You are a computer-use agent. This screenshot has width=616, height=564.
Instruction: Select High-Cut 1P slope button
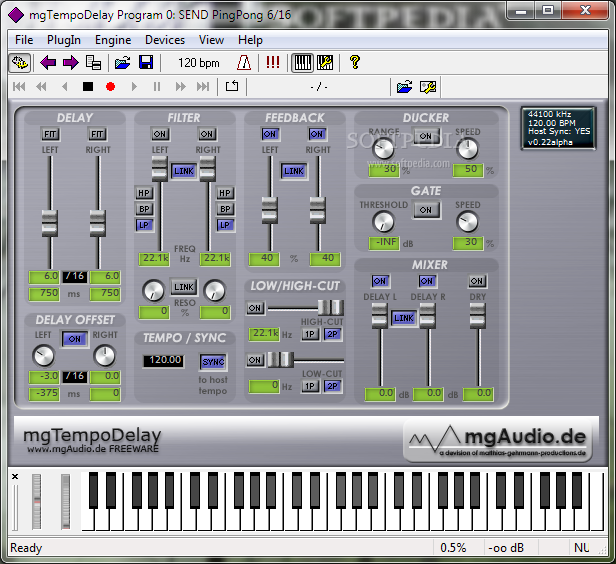point(310,334)
